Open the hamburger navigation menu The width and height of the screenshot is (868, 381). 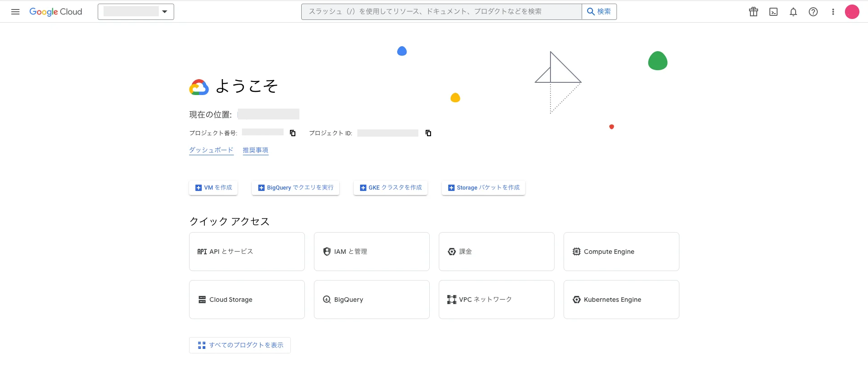pos(15,12)
